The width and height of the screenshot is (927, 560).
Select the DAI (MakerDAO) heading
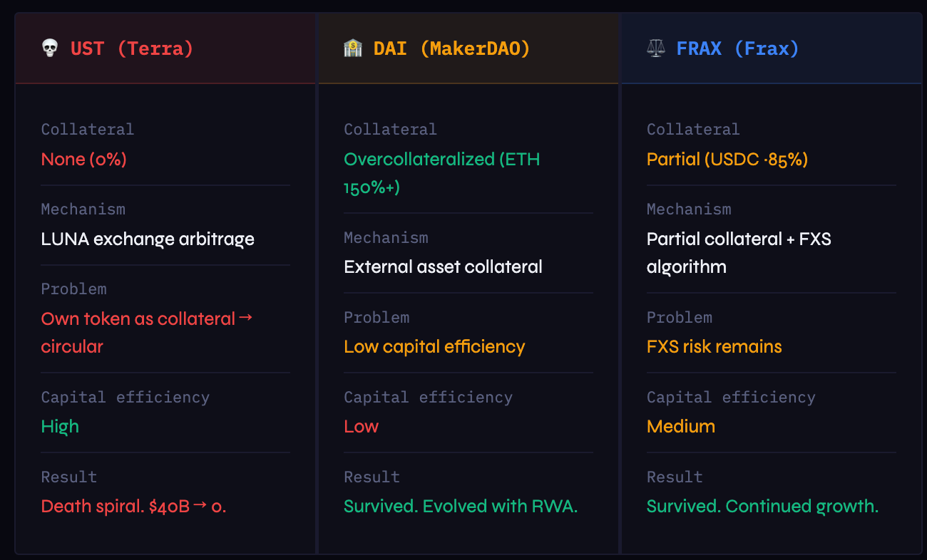click(x=452, y=48)
